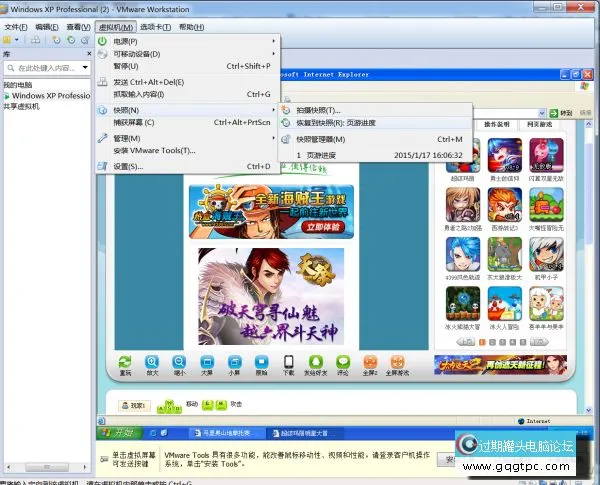Viewport: 600px width, 485px height.
Task: Click the library search input field
Action: (x=47, y=68)
